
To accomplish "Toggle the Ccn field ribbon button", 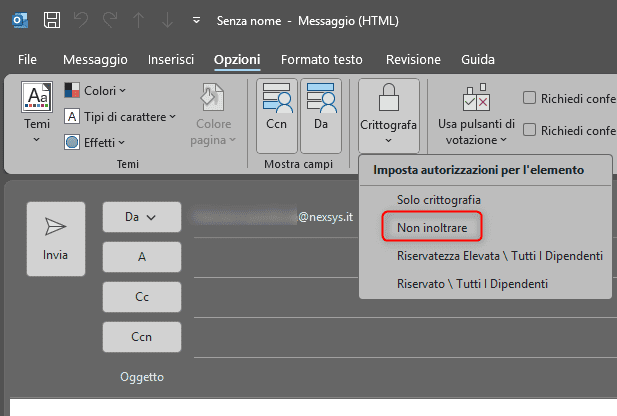I will pos(277,115).
